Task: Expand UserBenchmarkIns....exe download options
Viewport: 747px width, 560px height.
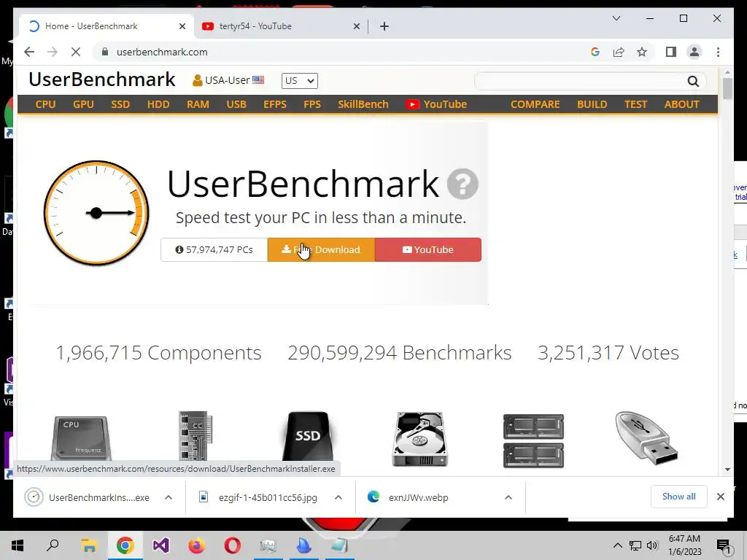Action: pos(169,497)
